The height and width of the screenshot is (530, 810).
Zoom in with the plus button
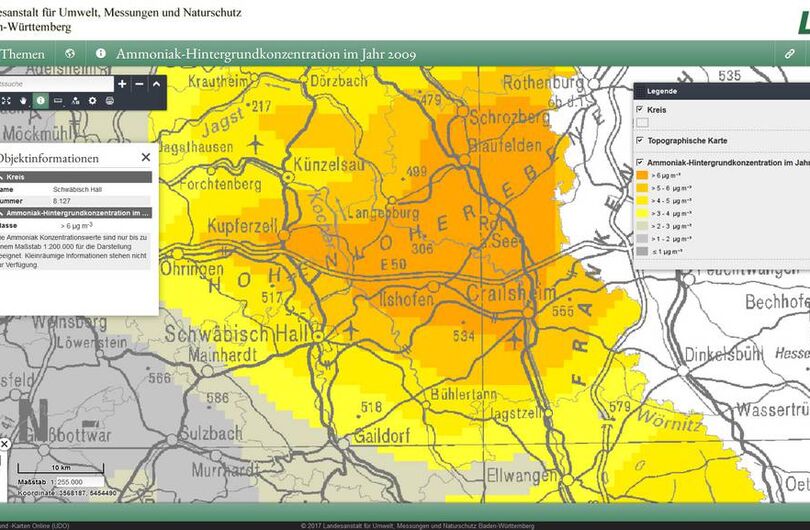point(122,84)
